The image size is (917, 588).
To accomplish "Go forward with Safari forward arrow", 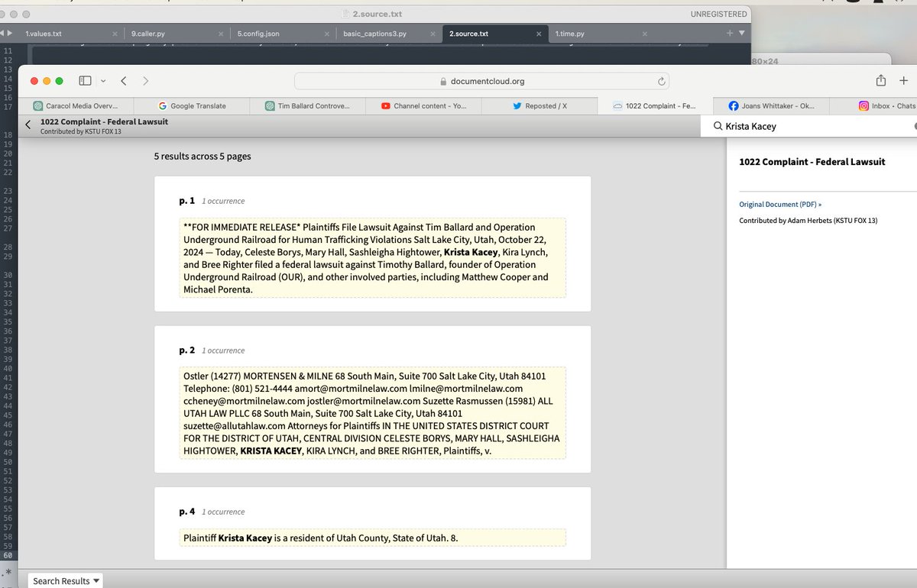I will click(145, 80).
